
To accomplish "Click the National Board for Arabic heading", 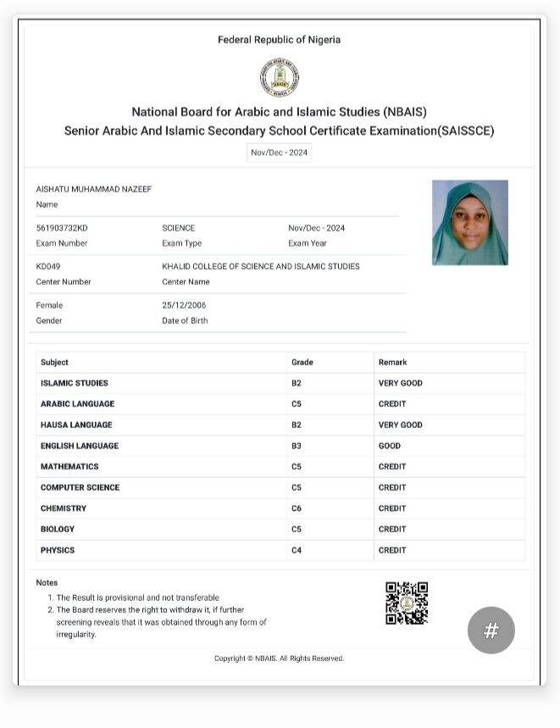I will pos(279,112).
